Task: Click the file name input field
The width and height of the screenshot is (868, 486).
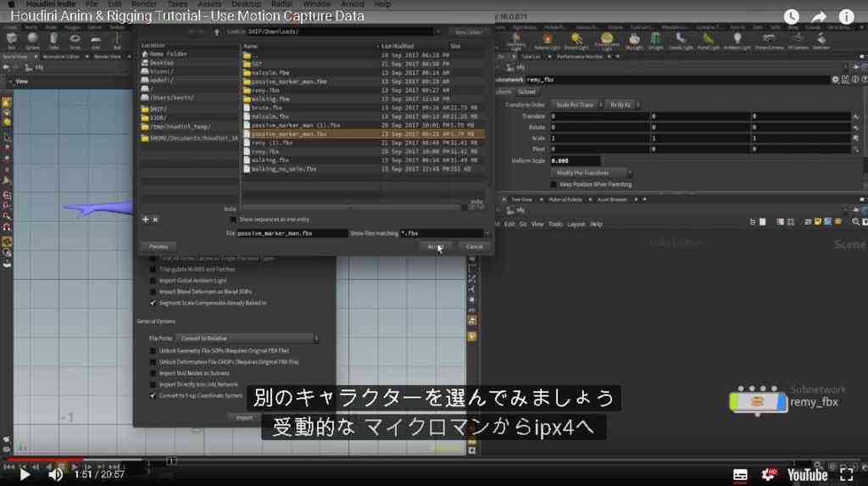Action: click(x=292, y=233)
